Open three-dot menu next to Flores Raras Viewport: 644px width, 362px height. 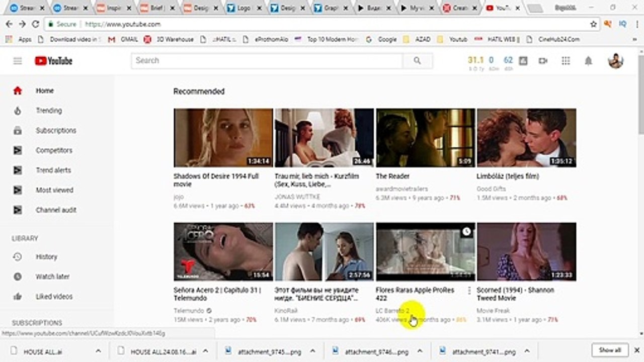coord(469,291)
